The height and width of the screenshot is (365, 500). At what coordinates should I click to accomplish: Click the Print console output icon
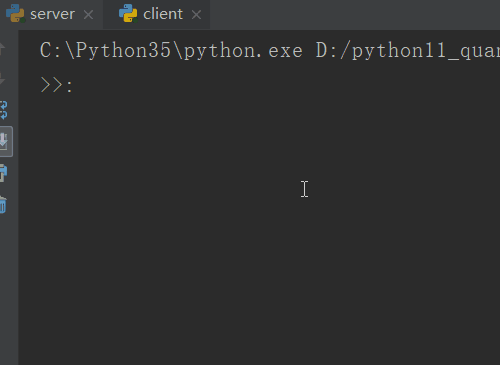pos(3,173)
